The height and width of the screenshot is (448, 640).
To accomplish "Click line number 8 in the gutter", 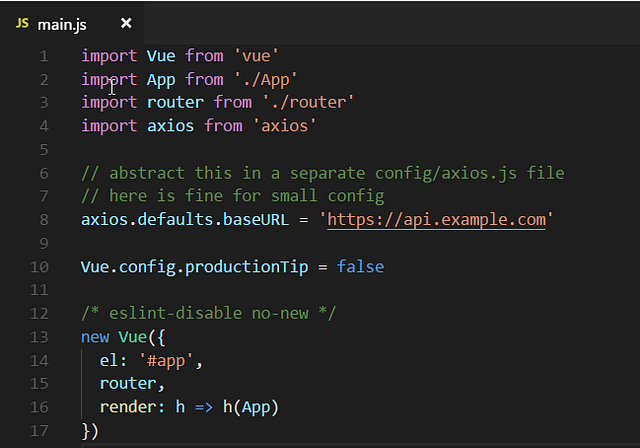I will coord(43,220).
